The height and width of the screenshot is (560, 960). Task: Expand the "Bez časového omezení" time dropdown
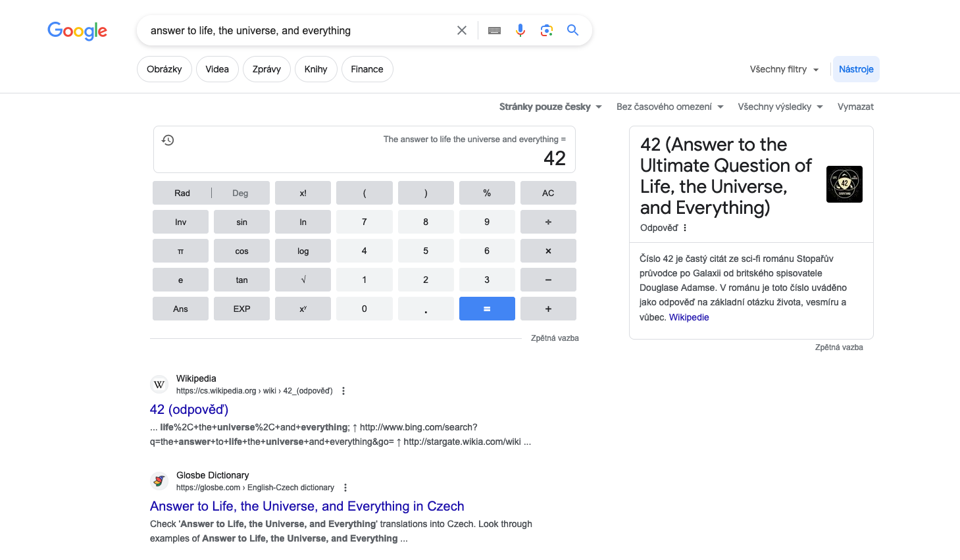670,107
